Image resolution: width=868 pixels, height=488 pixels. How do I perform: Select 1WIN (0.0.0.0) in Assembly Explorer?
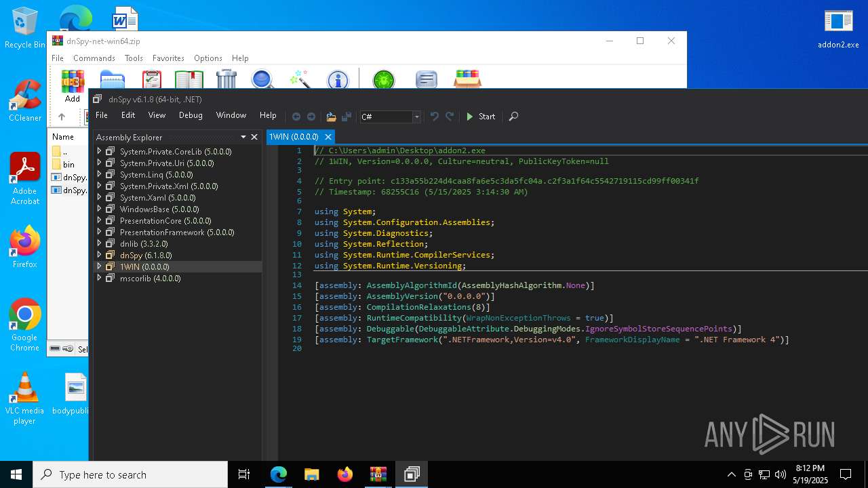tap(144, 266)
